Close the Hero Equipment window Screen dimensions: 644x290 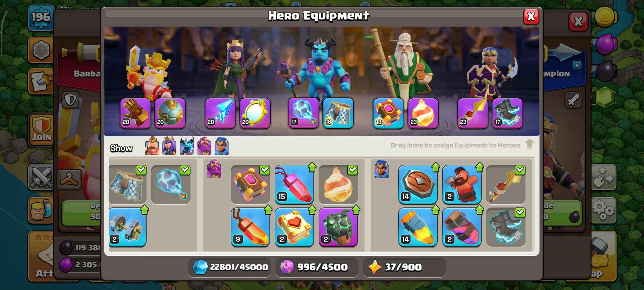[531, 16]
